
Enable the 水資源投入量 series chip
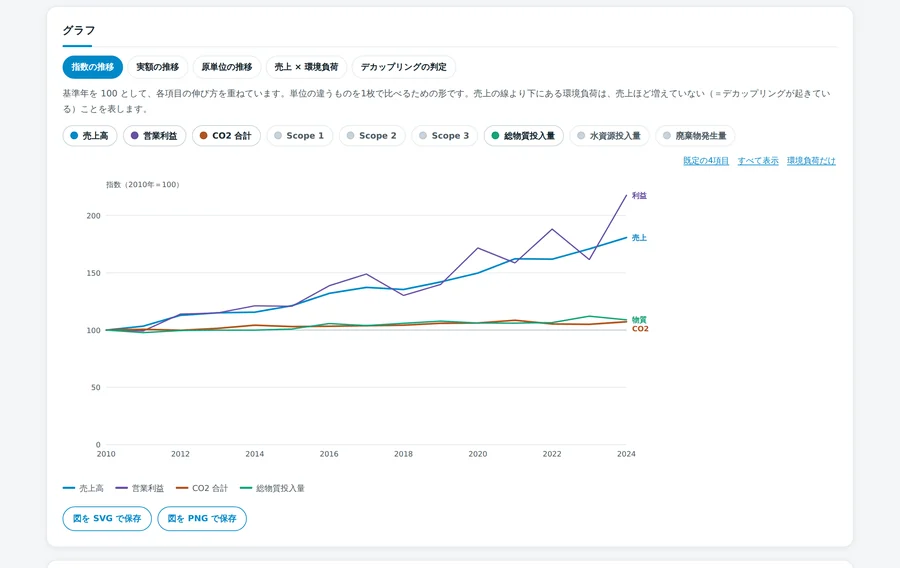pos(609,136)
